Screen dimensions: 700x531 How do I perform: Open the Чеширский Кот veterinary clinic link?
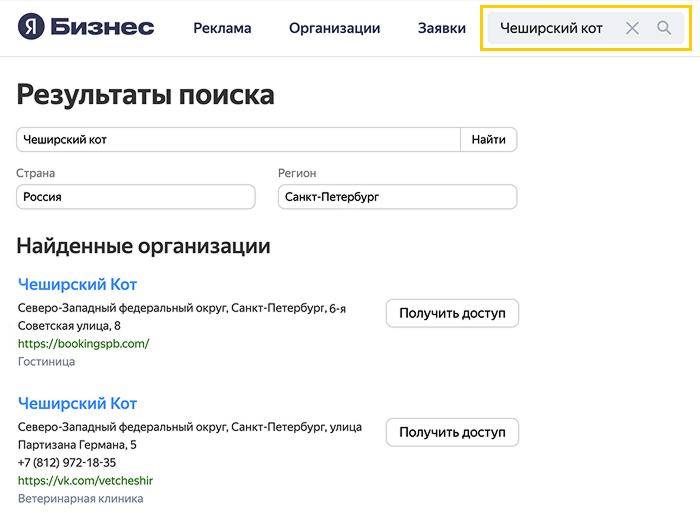coord(77,404)
